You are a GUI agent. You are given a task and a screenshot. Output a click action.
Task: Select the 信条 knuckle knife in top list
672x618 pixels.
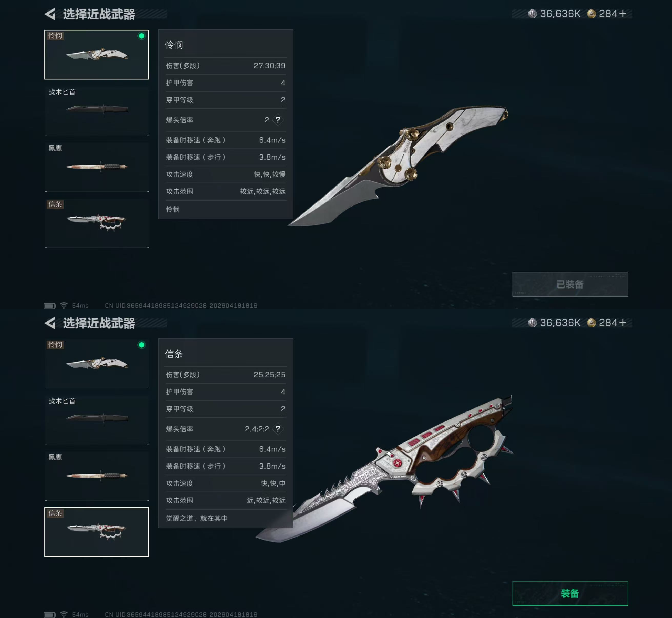(x=97, y=223)
